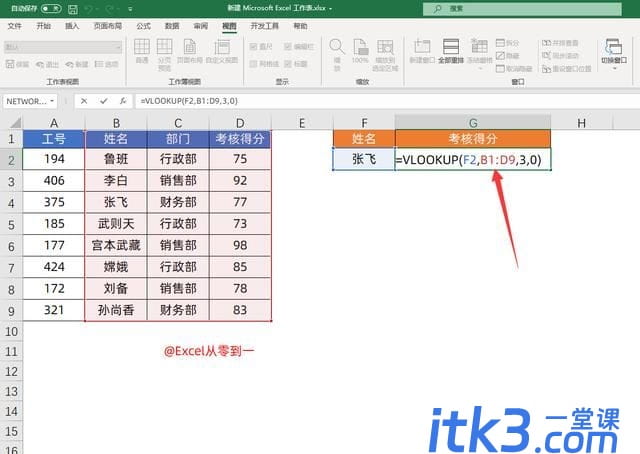The width and height of the screenshot is (640, 454).
Task: Click header cell 考核得分 in column G
Action: click(473, 139)
